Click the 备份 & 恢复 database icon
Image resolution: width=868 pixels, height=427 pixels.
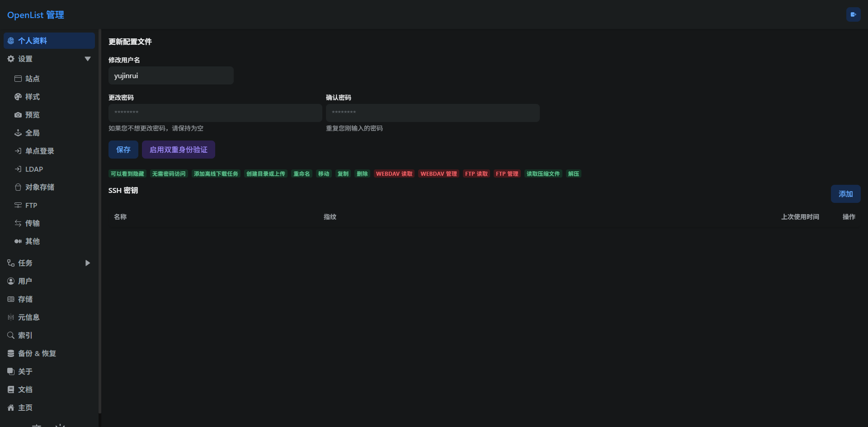pos(11,353)
